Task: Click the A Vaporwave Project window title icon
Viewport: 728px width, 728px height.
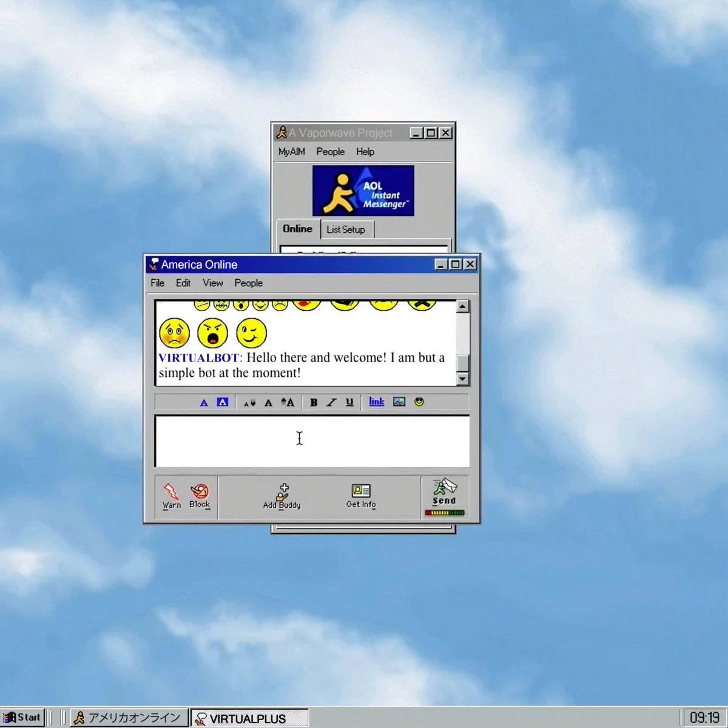Action: 281,132
